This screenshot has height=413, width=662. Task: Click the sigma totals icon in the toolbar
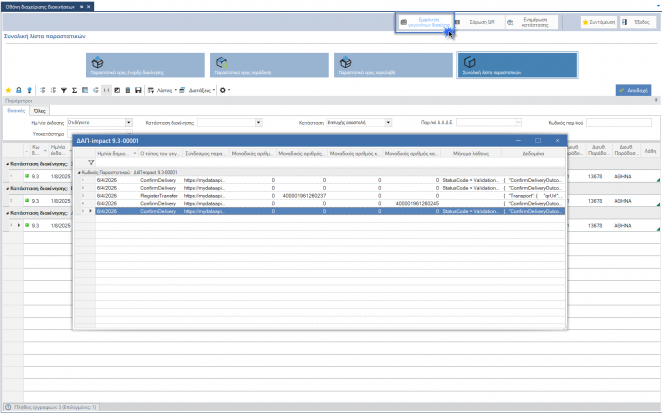pyautogui.click(x=74, y=90)
